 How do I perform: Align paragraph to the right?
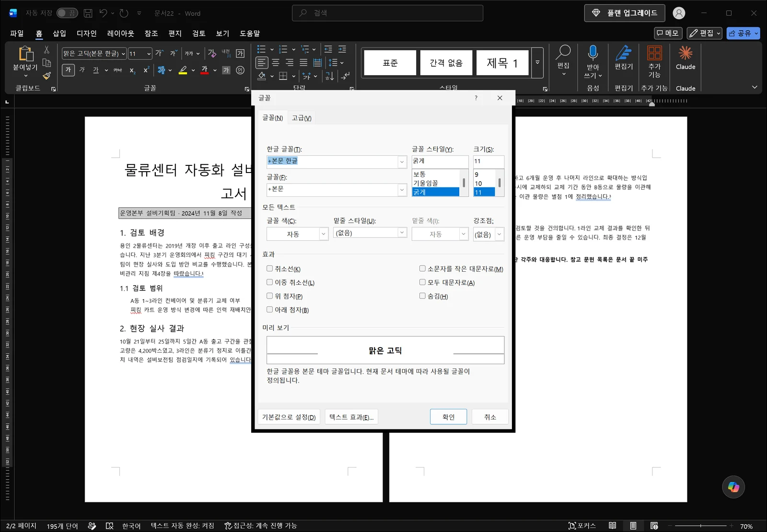click(x=290, y=63)
